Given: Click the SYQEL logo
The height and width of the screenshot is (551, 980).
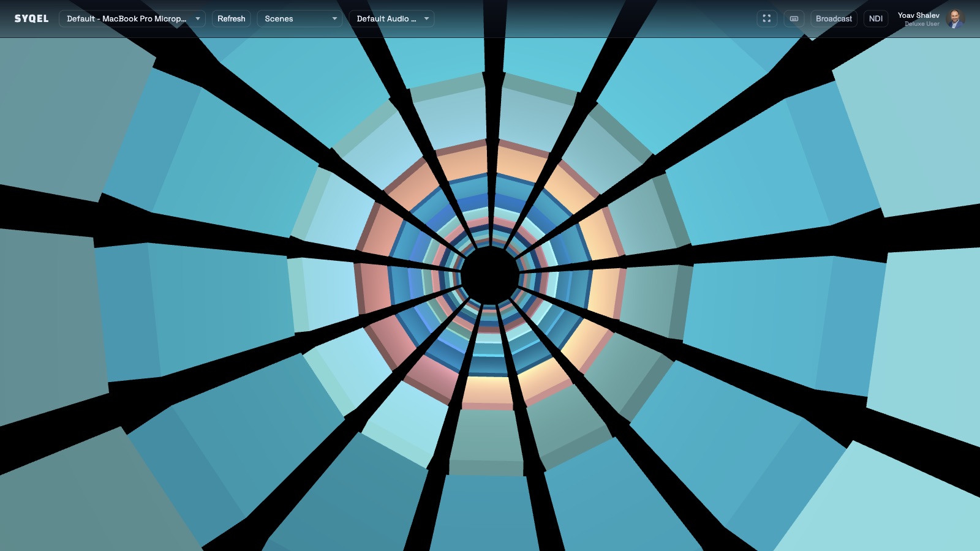Looking at the screenshot, I should (x=31, y=18).
